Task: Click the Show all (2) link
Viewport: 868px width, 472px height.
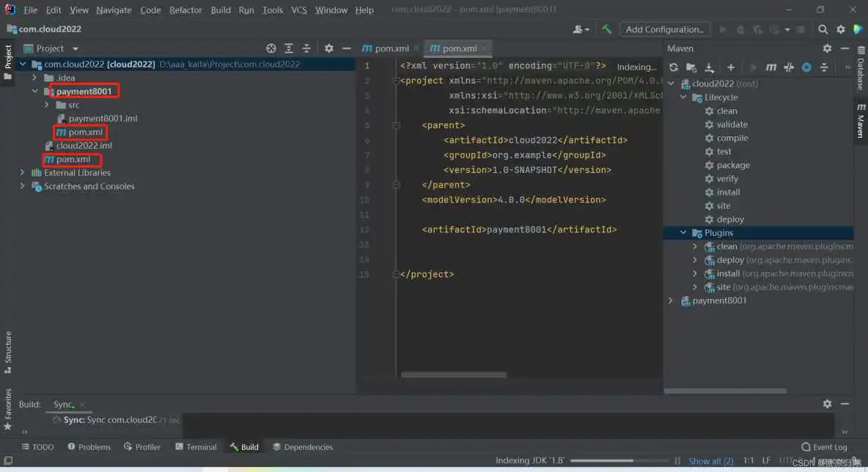Action: click(710, 461)
